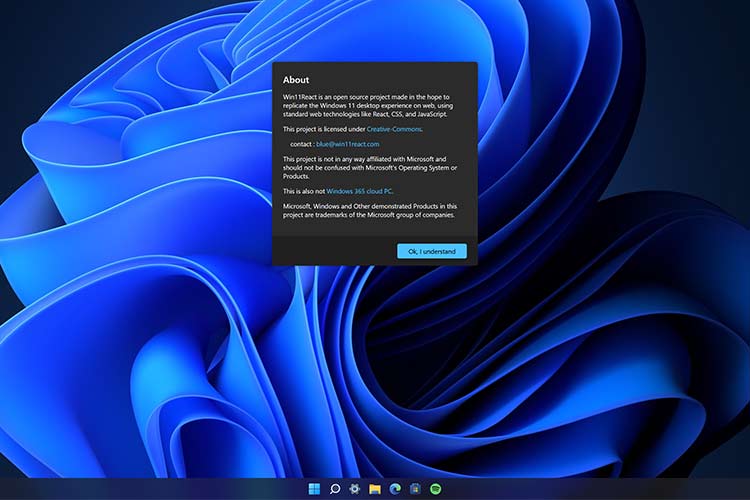Launch Microsoft Edge browser
Image resolution: width=750 pixels, height=500 pixels.
pos(395,489)
